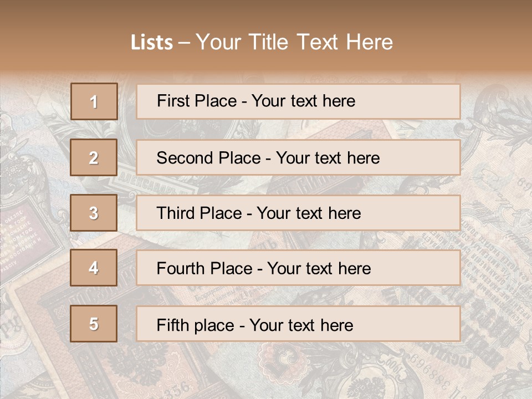Click the brown header band above the title
This screenshot has height=399, width=532.
coord(266,12)
